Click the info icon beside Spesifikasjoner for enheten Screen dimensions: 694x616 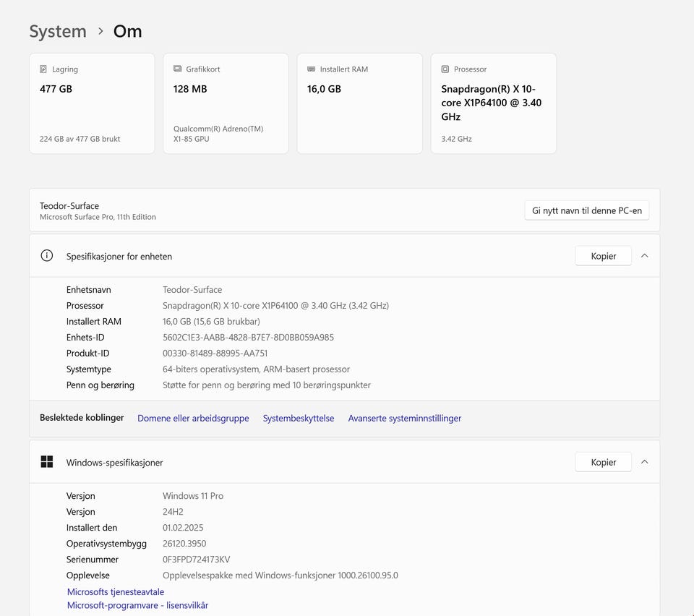pyautogui.click(x=47, y=256)
